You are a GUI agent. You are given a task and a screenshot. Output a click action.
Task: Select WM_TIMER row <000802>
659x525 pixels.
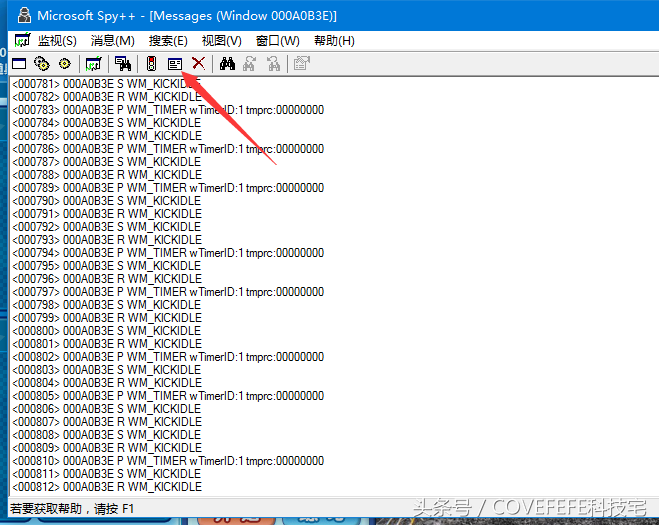168,357
